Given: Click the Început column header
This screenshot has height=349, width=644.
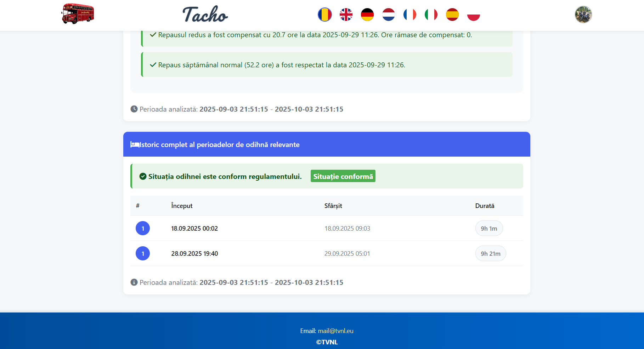Looking at the screenshot, I should (182, 206).
